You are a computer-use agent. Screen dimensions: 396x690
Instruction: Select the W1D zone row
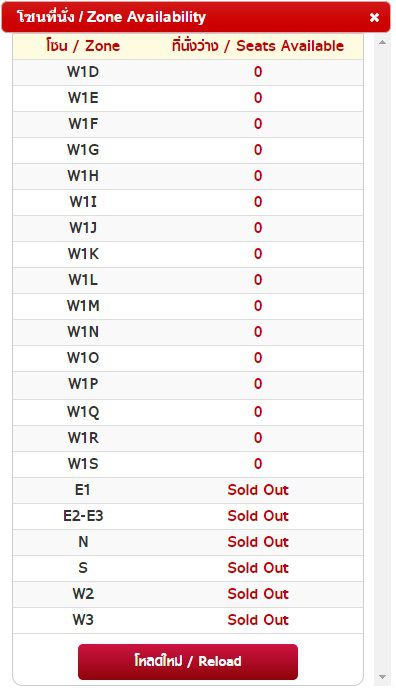coord(188,72)
